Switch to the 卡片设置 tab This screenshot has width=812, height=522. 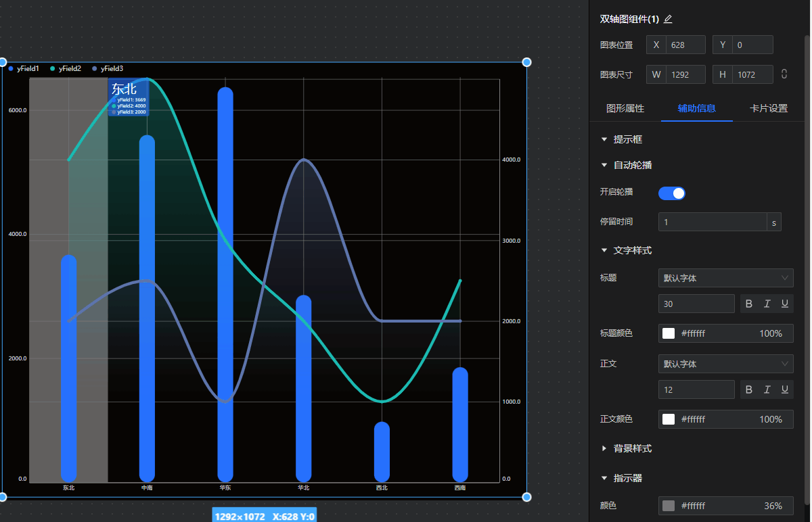769,108
